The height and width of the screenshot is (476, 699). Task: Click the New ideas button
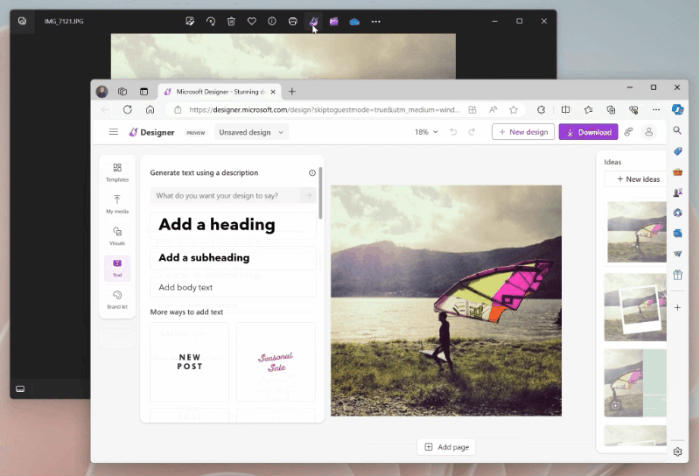click(638, 179)
